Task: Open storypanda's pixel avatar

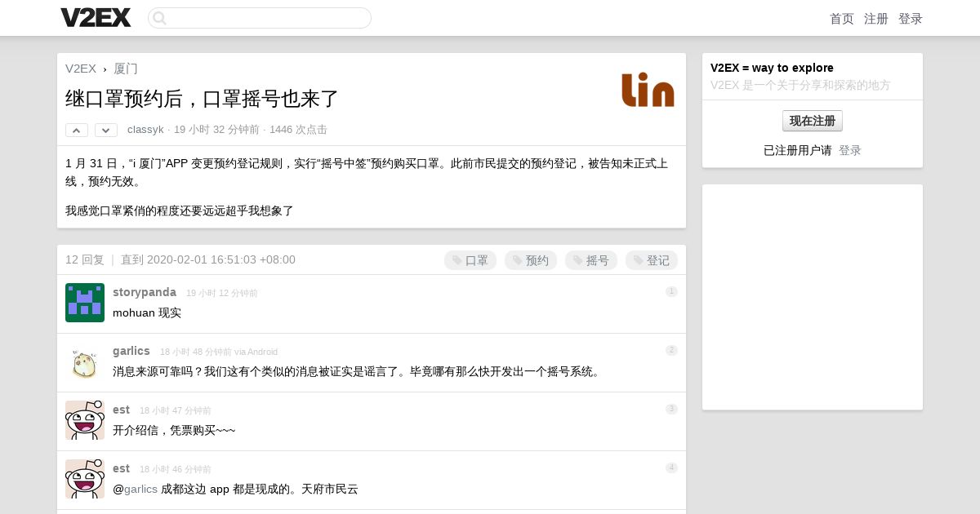Action: click(85, 303)
